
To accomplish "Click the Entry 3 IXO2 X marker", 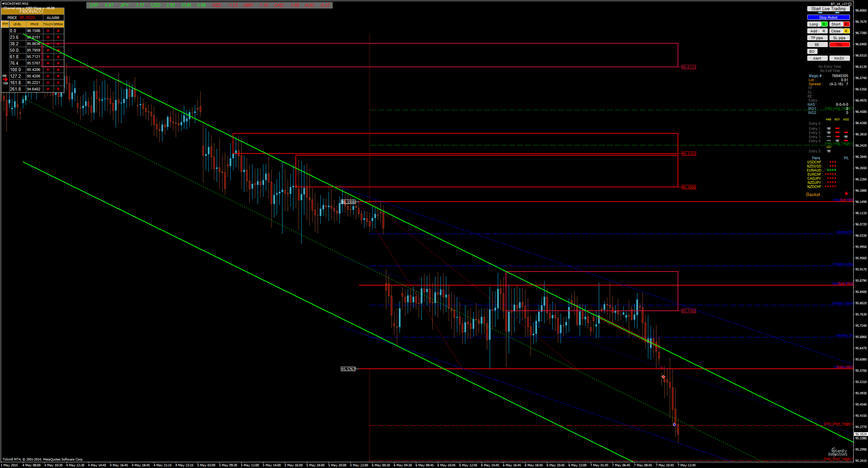I will [x=846, y=137].
